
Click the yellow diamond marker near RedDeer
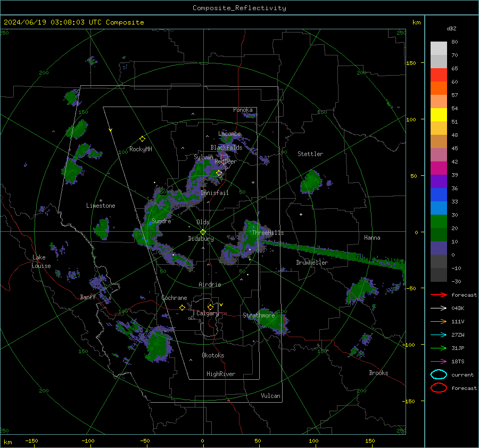click(219, 173)
